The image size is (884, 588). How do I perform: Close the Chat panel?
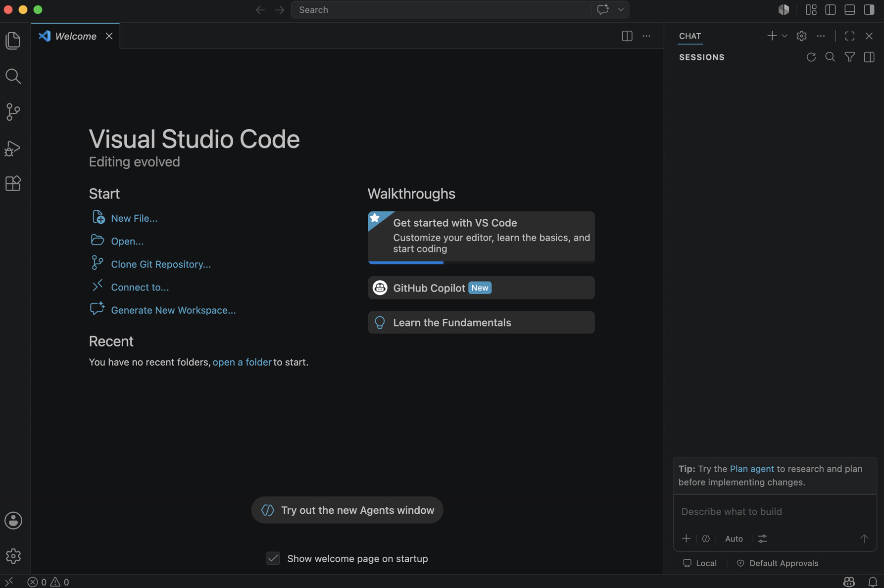869,36
